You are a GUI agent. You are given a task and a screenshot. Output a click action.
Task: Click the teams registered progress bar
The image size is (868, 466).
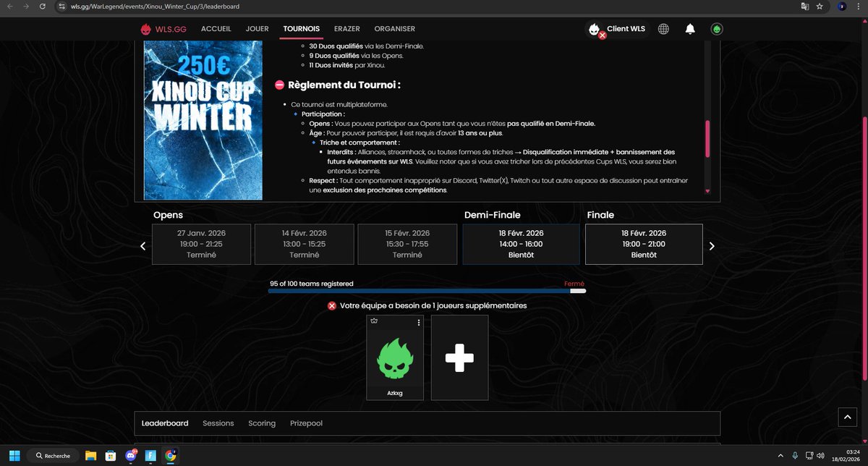(x=427, y=291)
